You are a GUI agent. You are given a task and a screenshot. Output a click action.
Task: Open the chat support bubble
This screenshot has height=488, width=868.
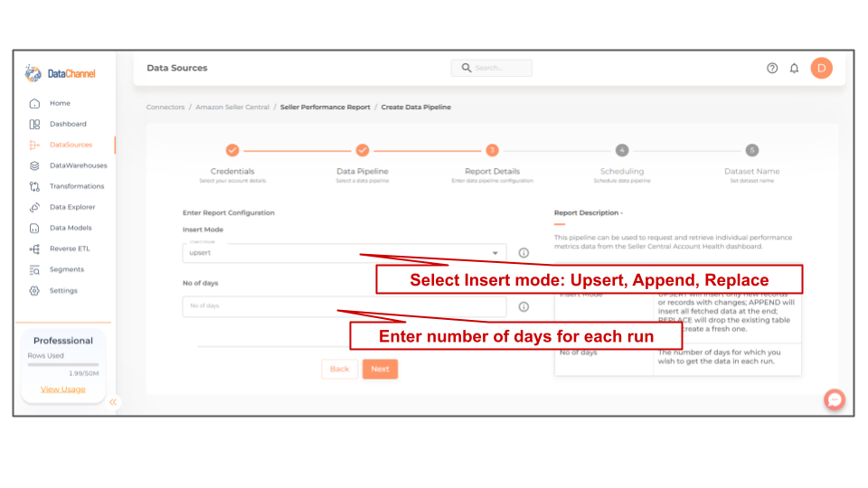pyautogui.click(x=835, y=399)
